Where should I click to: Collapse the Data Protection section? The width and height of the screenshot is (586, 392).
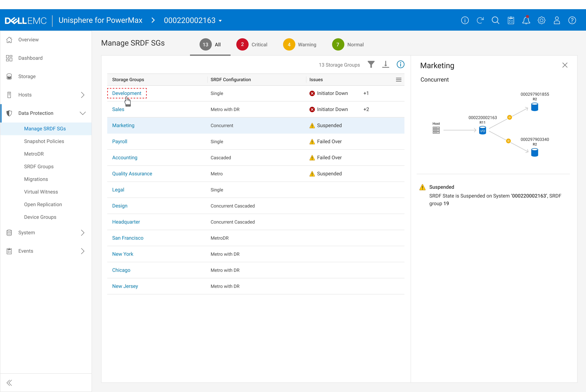(x=82, y=113)
